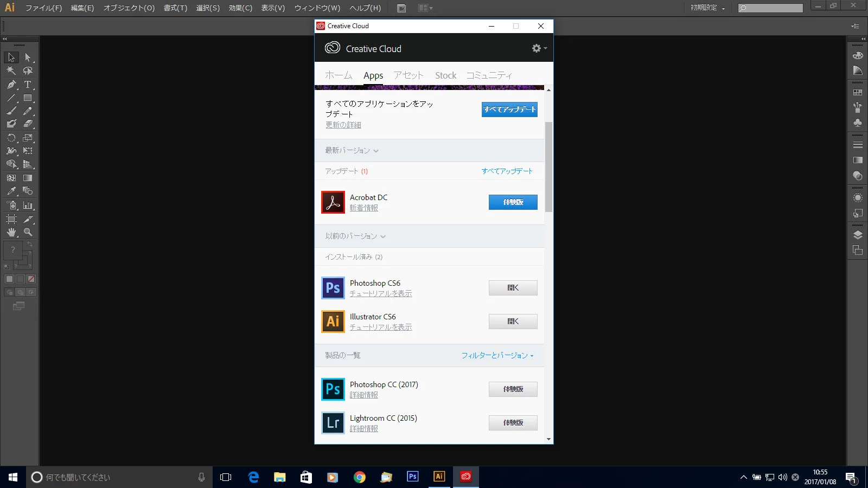Reset default fill and stroke

coord(7,266)
